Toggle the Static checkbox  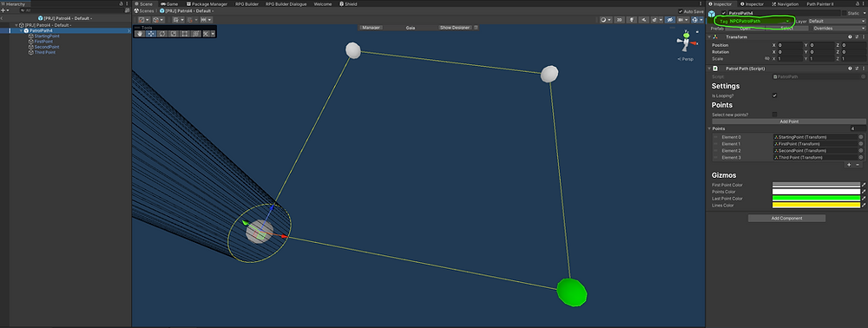coord(845,13)
